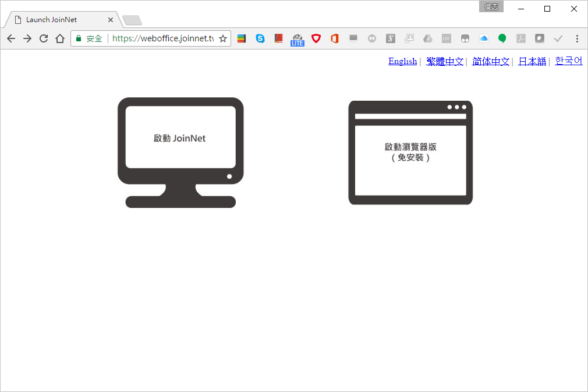
Task: Open the gray checkmark extension
Action: [x=558, y=38]
